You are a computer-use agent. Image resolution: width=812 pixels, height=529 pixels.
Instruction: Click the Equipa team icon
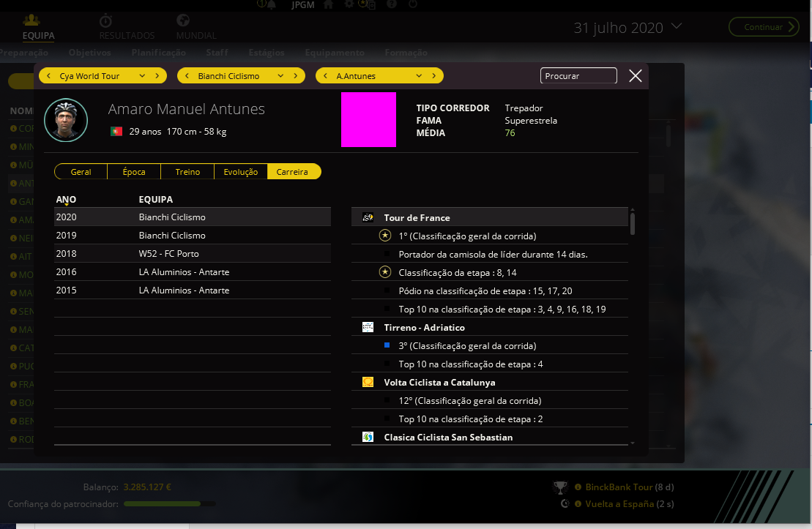pos(31,20)
